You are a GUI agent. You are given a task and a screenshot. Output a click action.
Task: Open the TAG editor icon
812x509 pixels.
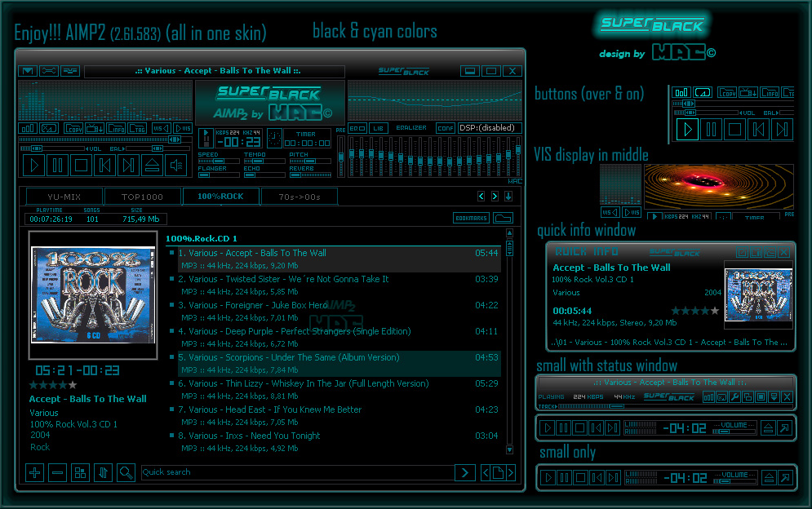point(136,129)
